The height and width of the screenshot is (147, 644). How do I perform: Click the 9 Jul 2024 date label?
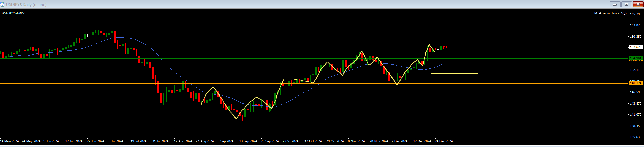coord(116,141)
